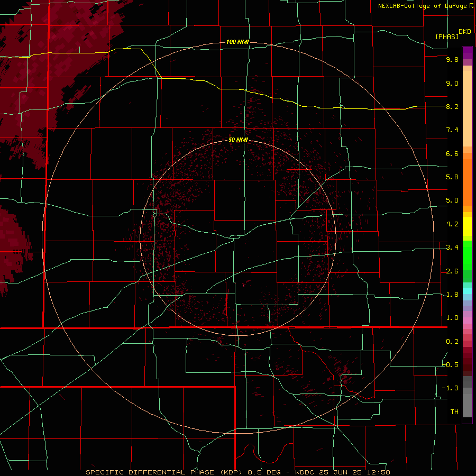The image size is (476, 476).
Task: Click the 8.2 scale value
Action: click(452, 107)
